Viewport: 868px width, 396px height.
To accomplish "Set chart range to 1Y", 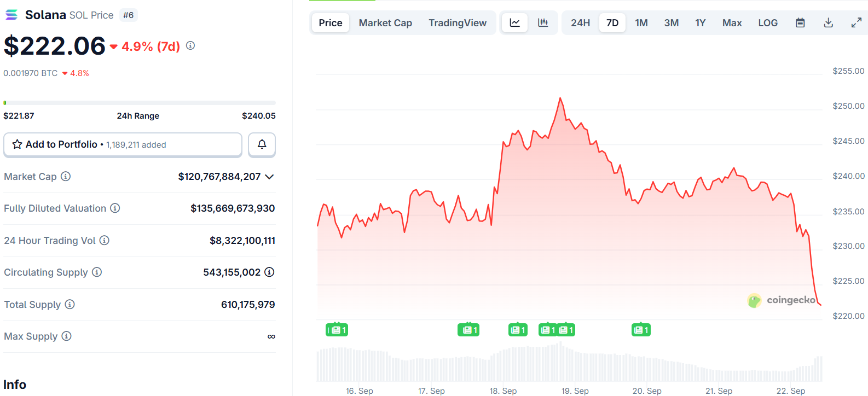I will tap(701, 22).
